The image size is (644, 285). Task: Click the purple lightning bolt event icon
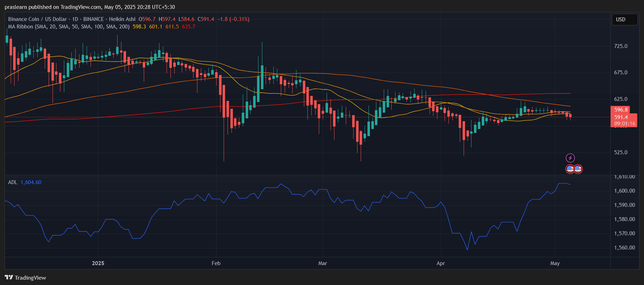coord(570,158)
